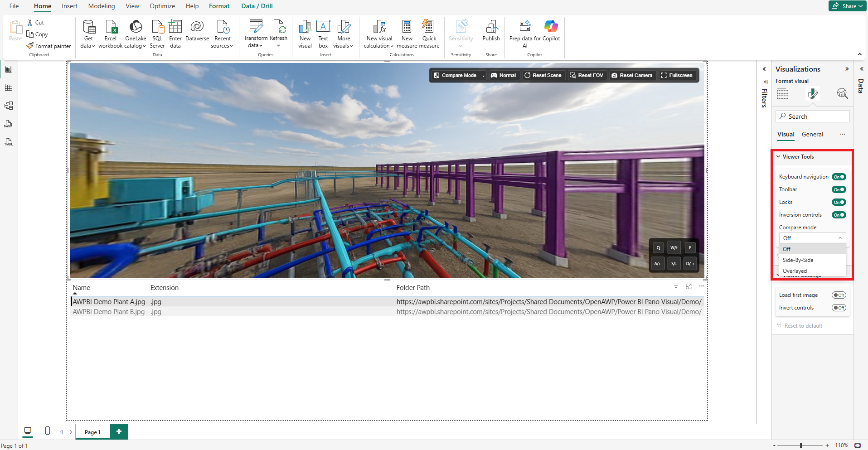Enable Load first image toggle
The width and height of the screenshot is (868, 450).
[x=839, y=295]
